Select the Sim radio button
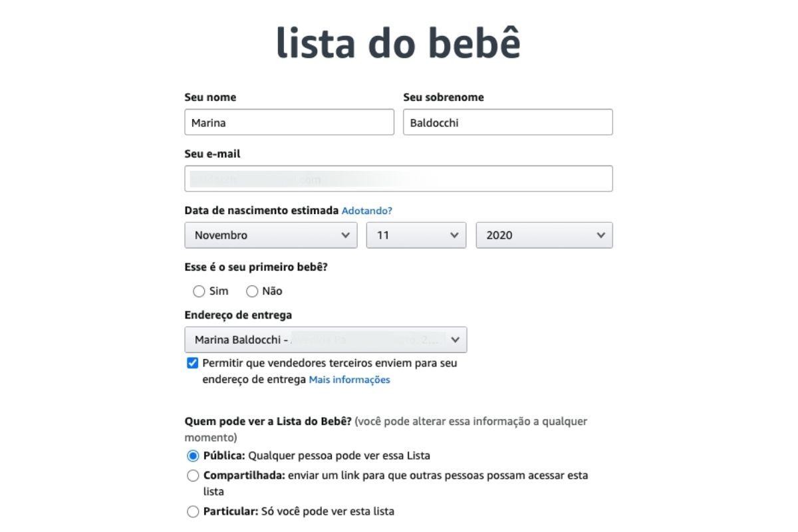 pos(199,291)
